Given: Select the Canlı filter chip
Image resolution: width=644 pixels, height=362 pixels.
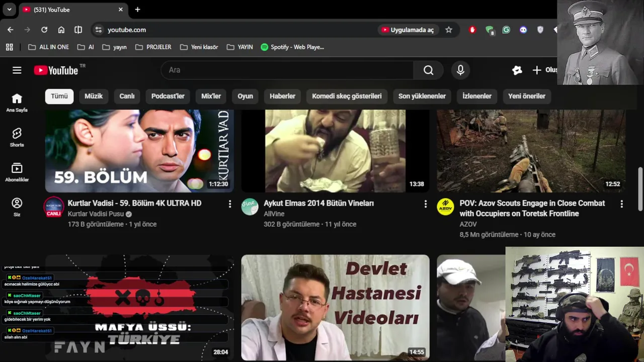Looking at the screenshot, I should click(127, 96).
